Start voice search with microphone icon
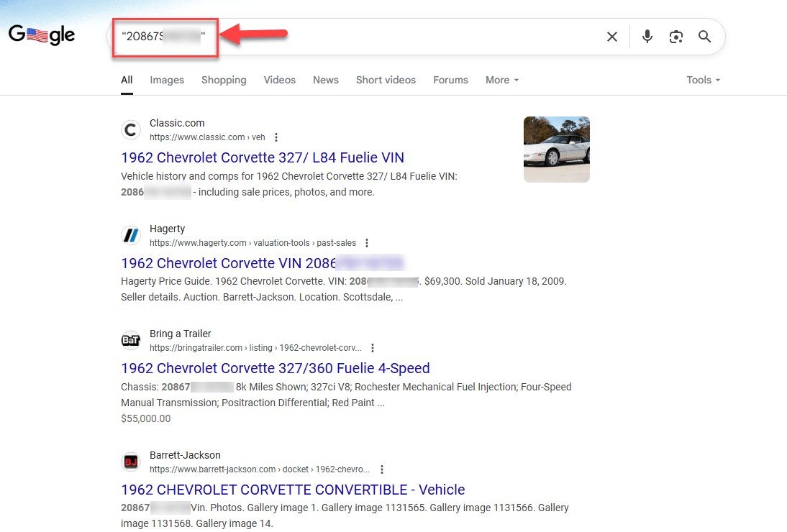This screenshot has height=532, width=787. [647, 37]
